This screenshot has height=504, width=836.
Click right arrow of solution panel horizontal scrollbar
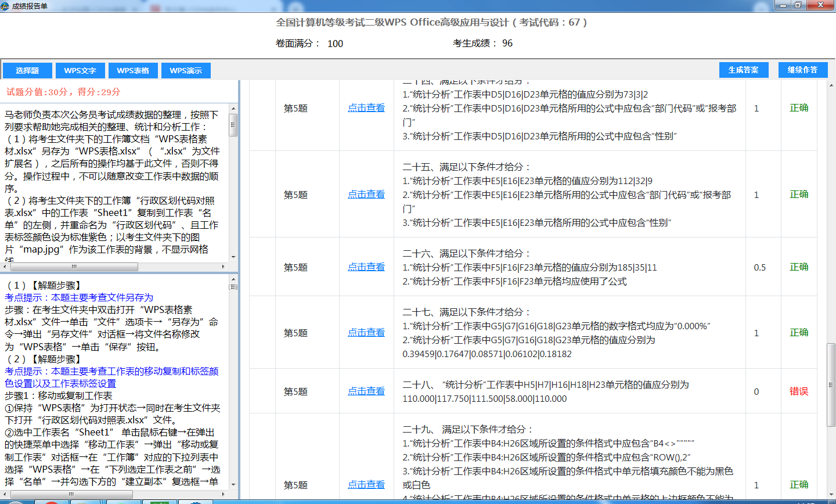224,494
